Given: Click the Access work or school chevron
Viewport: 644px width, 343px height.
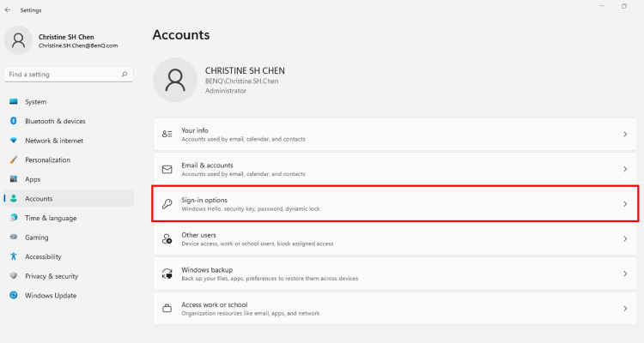Looking at the screenshot, I should tap(625, 309).
